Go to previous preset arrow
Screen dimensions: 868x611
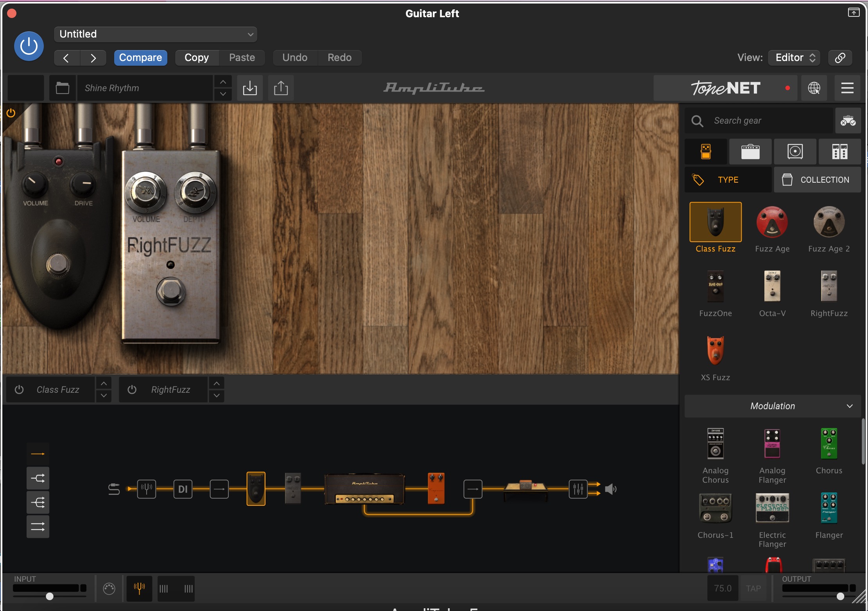coord(66,58)
